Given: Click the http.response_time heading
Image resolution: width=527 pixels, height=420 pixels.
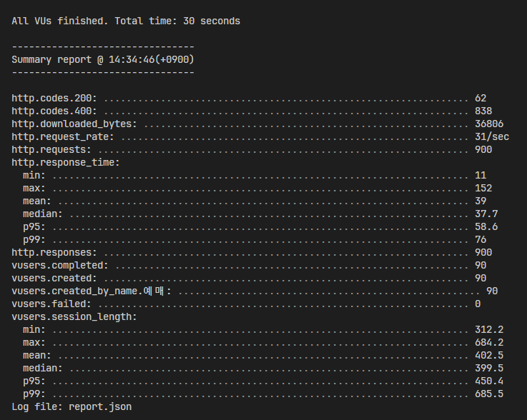Looking at the screenshot, I should [66, 162].
